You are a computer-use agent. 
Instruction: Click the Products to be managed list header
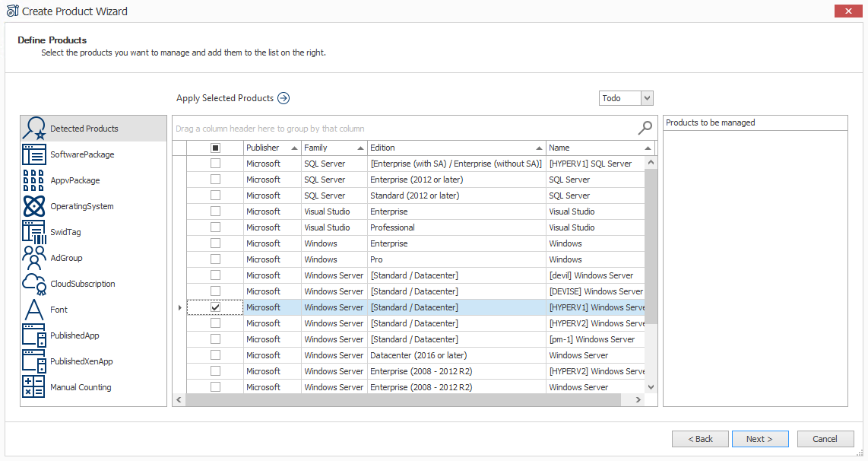(x=755, y=122)
